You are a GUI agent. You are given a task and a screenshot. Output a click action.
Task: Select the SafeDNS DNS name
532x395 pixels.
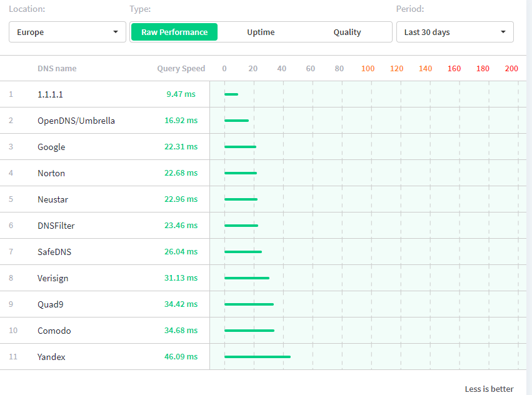54,252
